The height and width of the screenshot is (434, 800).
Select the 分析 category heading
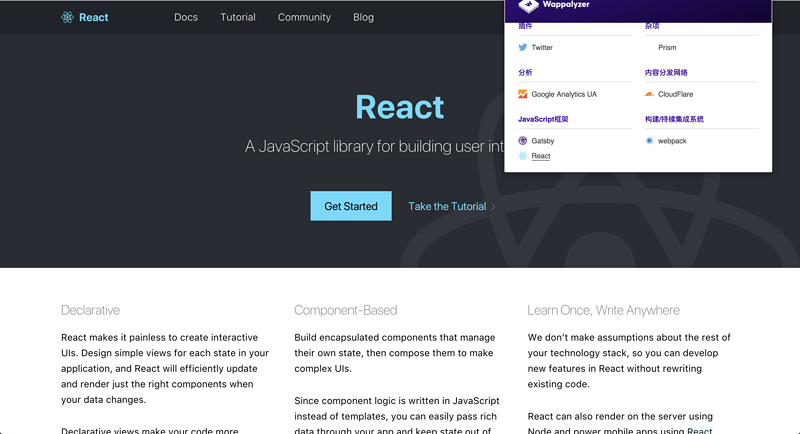(x=525, y=72)
